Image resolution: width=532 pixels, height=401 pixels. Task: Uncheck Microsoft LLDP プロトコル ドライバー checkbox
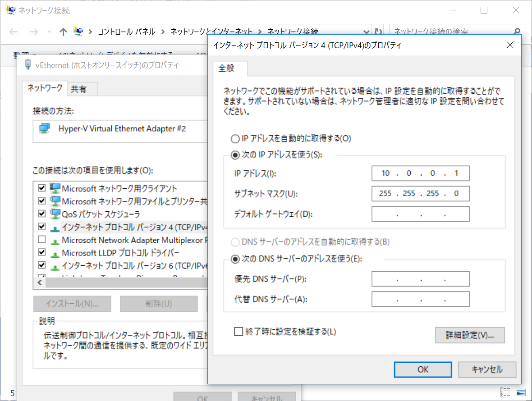click(42, 252)
